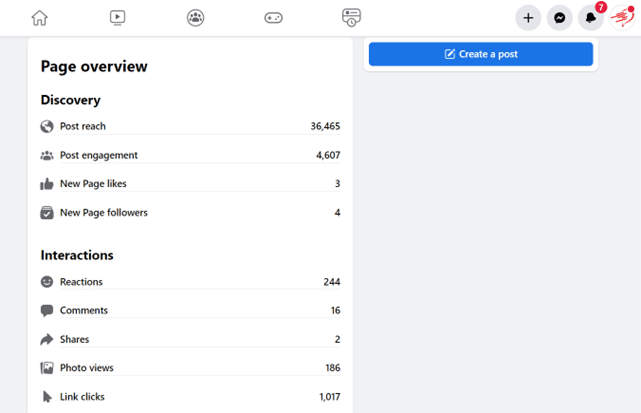Open the Gaming controller icon
641x413 pixels.
(x=273, y=17)
